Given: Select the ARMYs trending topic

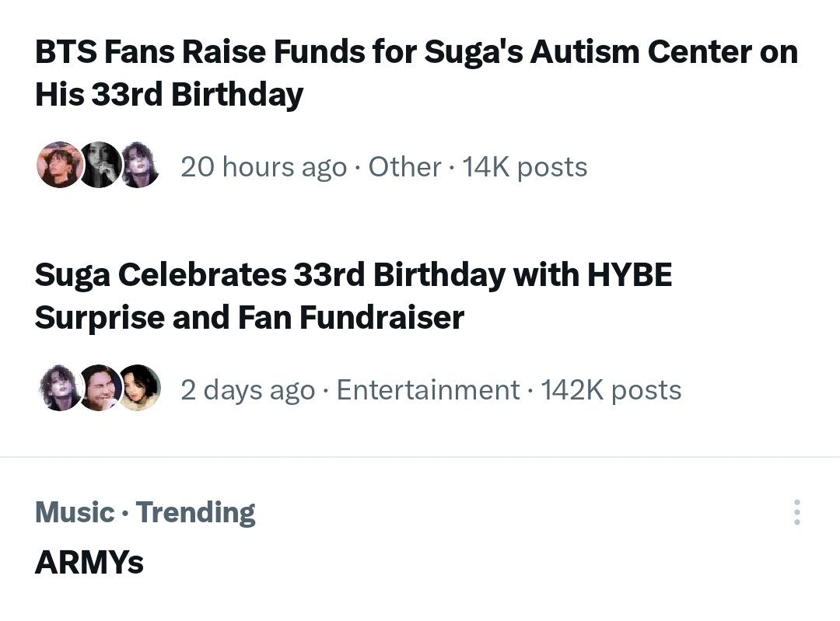Looking at the screenshot, I should (x=89, y=562).
